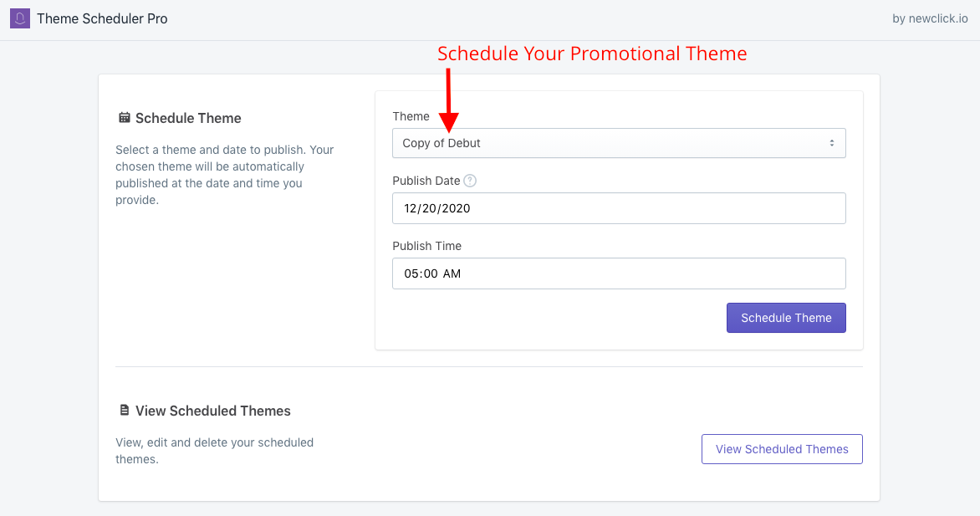Click the Schedule Theme section heading
Screen dimensions: 980x516
[x=188, y=118]
